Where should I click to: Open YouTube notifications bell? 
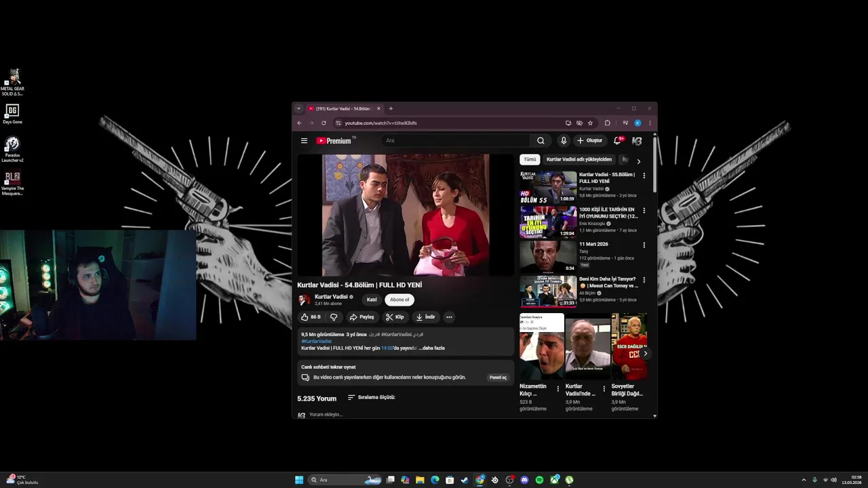[617, 141]
